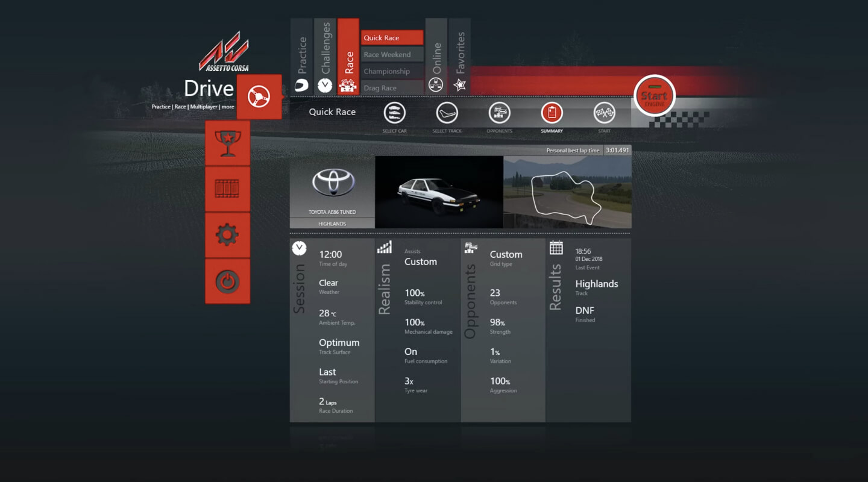Click the 12:00 Time of day value
Image resolution: width=868 pixels, height=482 pixels.
coord(330,254)
